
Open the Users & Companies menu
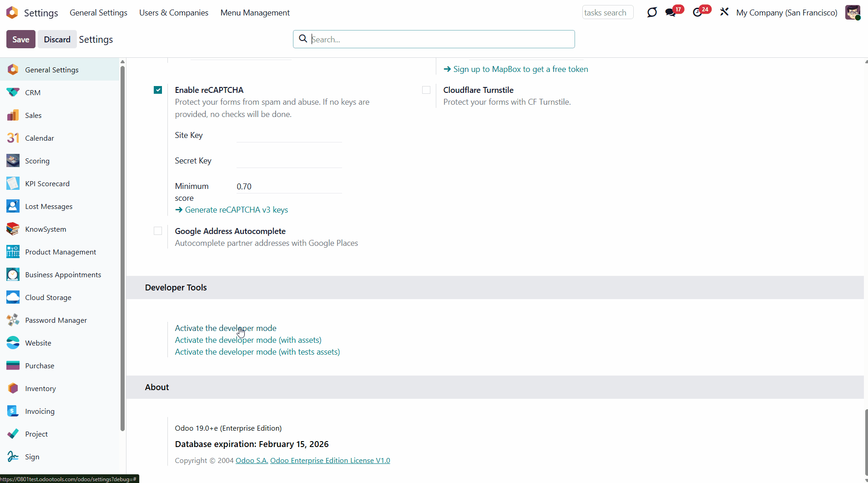click(x=174, y=13)
